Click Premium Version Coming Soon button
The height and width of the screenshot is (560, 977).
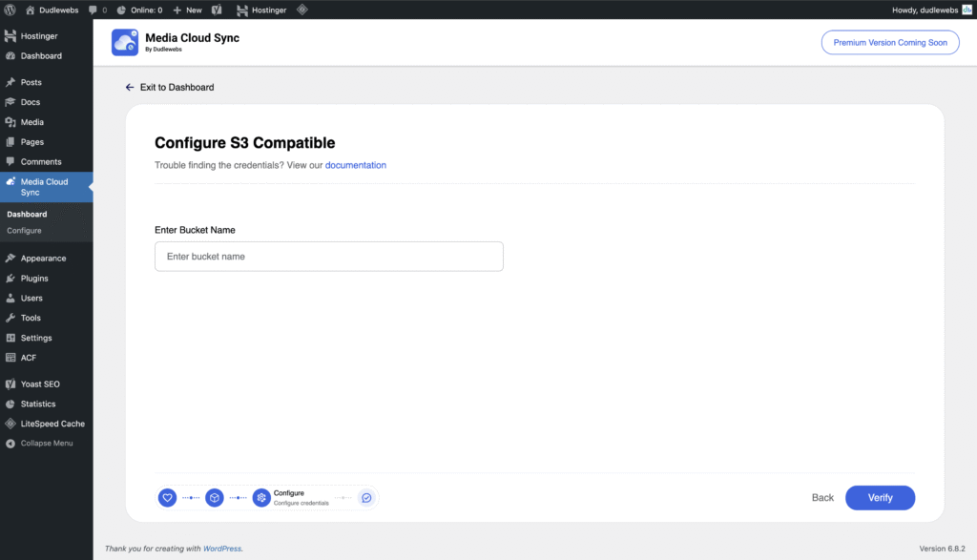[889, 42]
